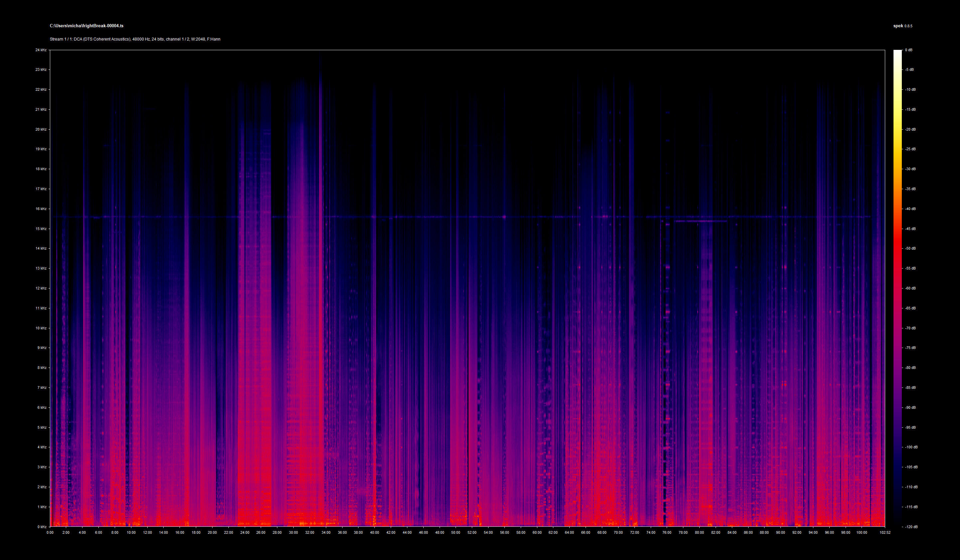Click the 50:00 time axis marker
960x560 pixels.
[456, 533]
